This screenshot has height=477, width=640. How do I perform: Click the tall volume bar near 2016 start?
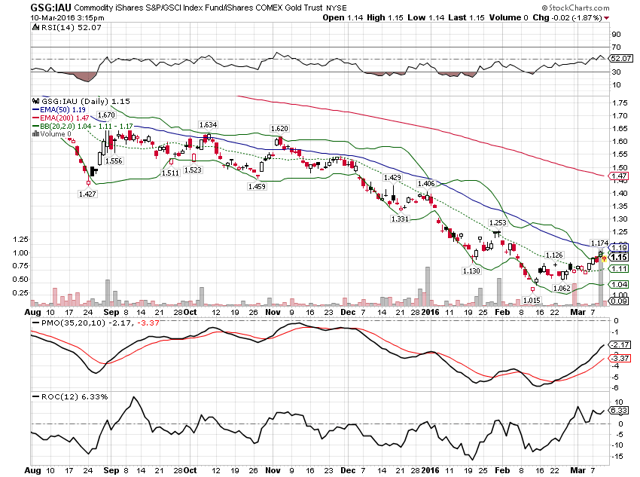[x=427, y=286]
